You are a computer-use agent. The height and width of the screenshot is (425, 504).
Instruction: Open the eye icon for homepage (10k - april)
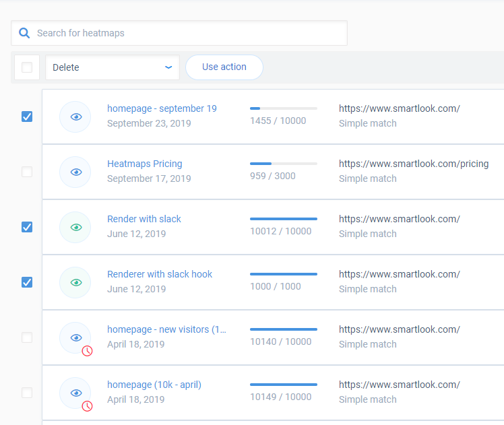[x=75, y=393]
